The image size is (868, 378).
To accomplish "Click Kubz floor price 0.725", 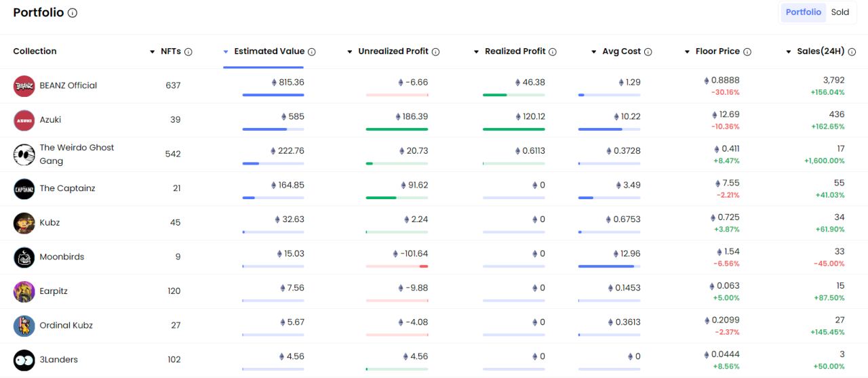I will coord(725,217).
